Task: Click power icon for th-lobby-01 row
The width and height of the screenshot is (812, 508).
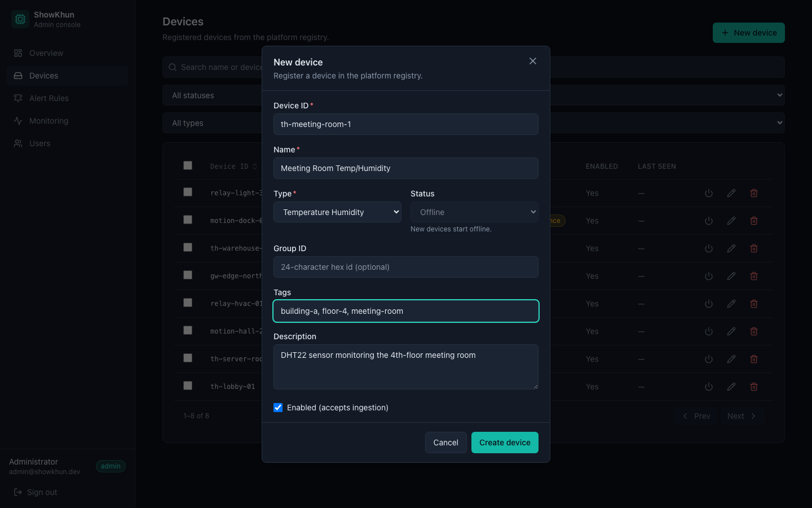Action: point(709,387)
